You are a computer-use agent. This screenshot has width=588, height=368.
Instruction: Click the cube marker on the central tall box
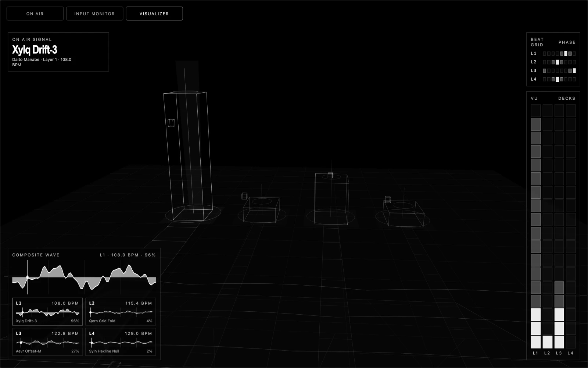tap(330, 175)
